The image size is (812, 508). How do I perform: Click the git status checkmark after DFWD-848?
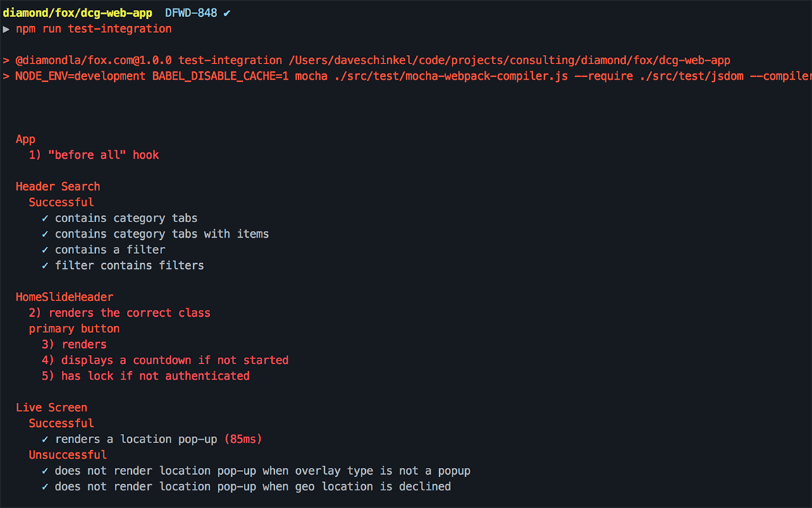pyautogui.click(x=227, y=13)
